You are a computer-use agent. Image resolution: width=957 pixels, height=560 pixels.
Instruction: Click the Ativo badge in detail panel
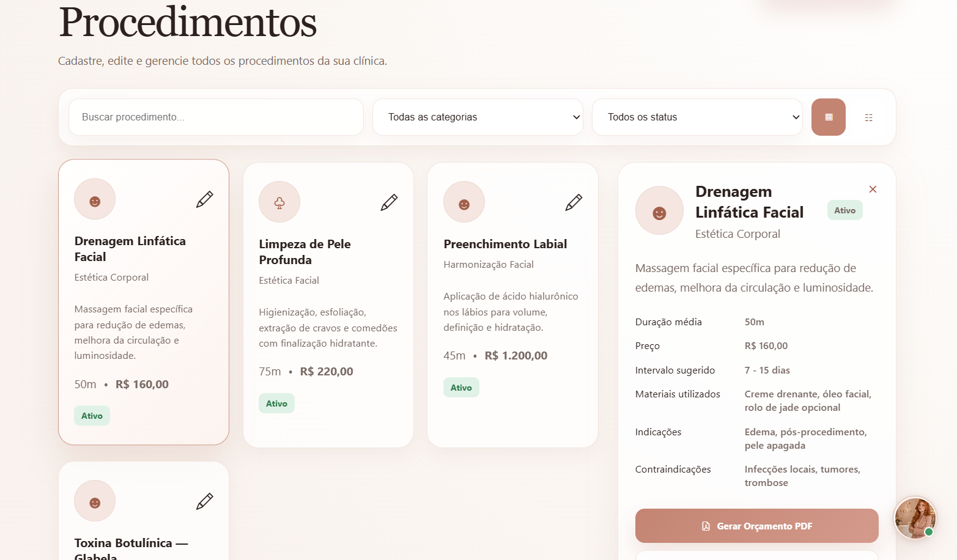tap(844, 210)
